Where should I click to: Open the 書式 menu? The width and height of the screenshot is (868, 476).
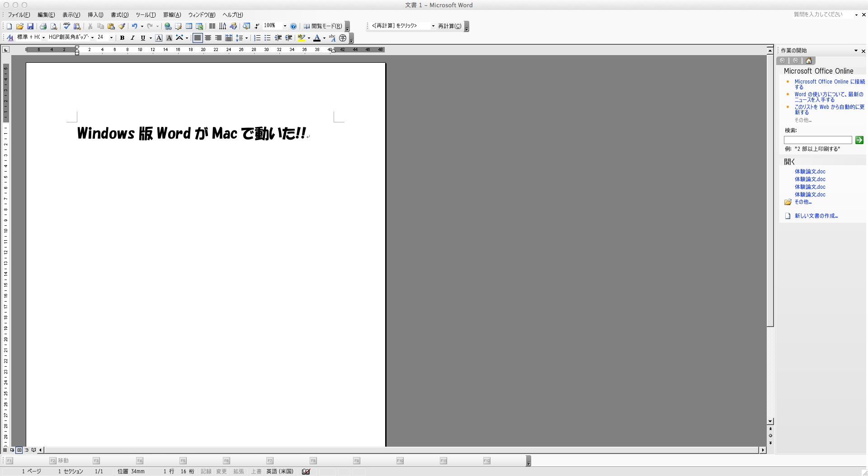point(120,15)
